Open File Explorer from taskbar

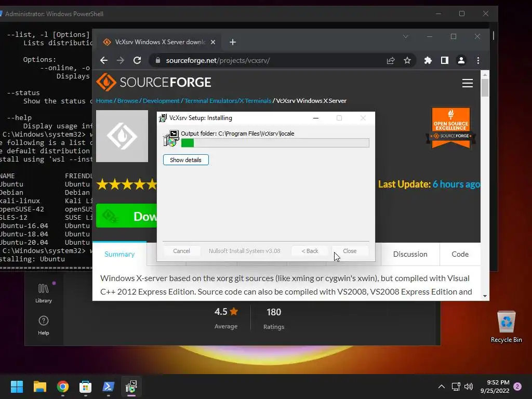tap(39, 387)
